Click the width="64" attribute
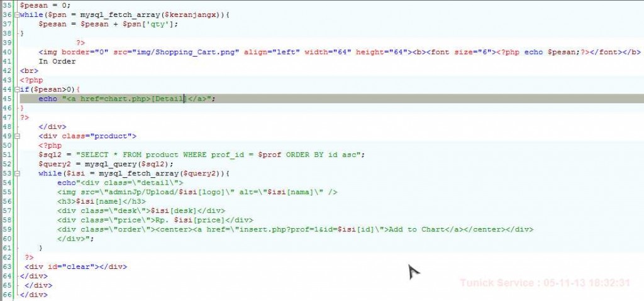The image size is (644, 301). pyautogui.click(x=328, y=52)
